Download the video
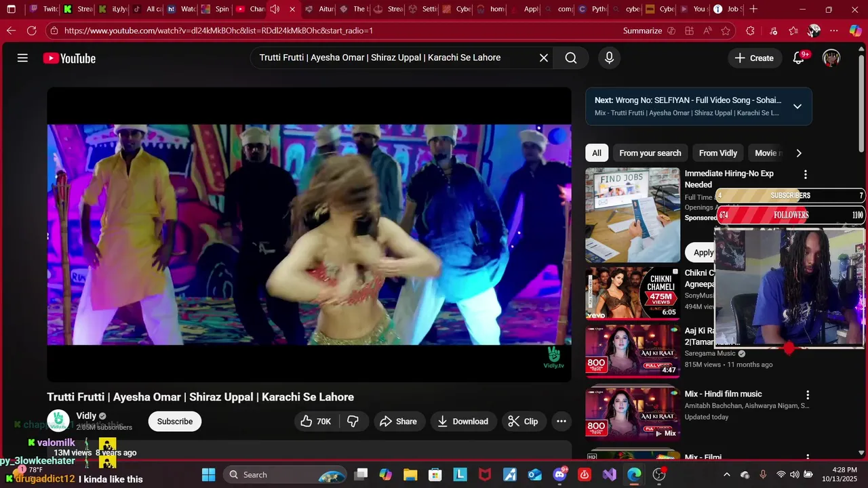This screenshot has width=868, height=488. click(463, 421)
